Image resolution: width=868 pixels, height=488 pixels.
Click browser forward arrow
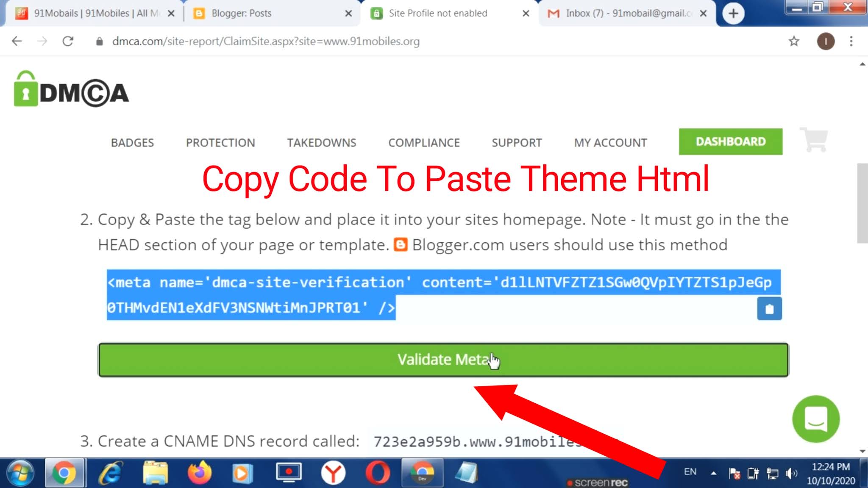pyautogui.click(x=42, y=41)
